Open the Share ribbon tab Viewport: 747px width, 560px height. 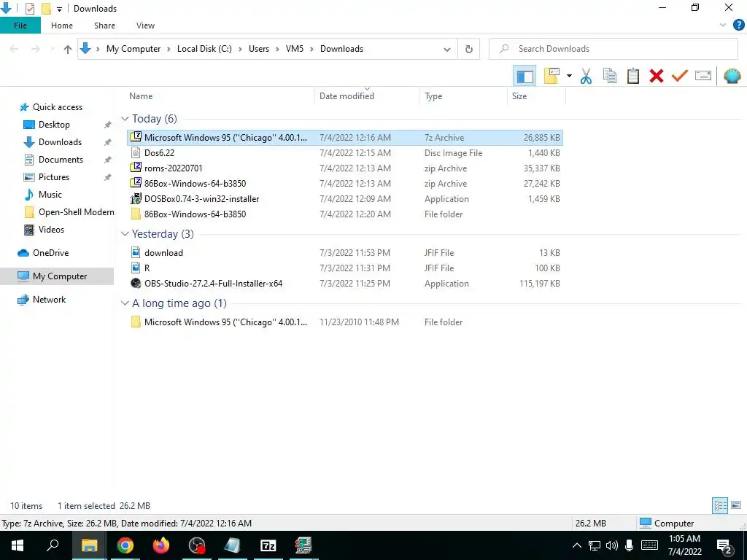(x=104, y=26)
